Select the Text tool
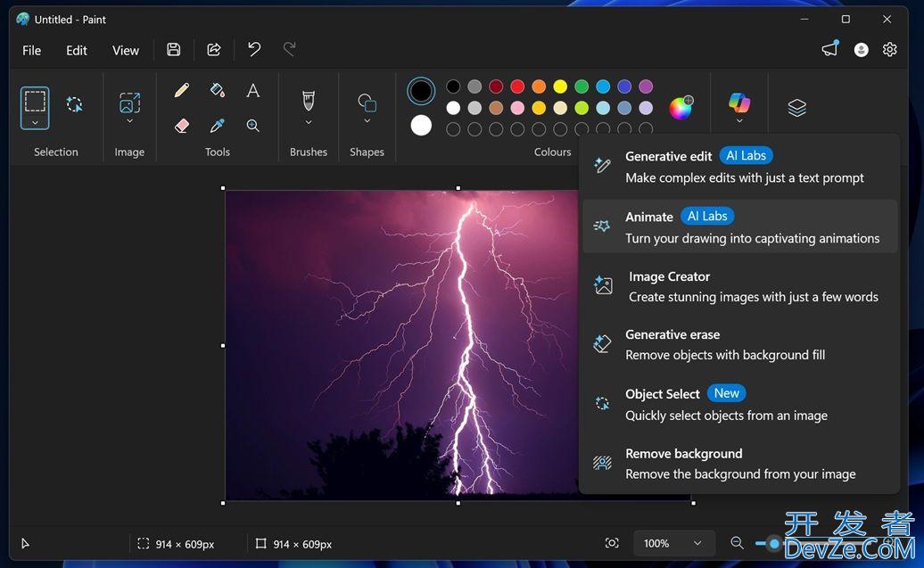This screenshot has width=924, height=568. click(253, 90)
